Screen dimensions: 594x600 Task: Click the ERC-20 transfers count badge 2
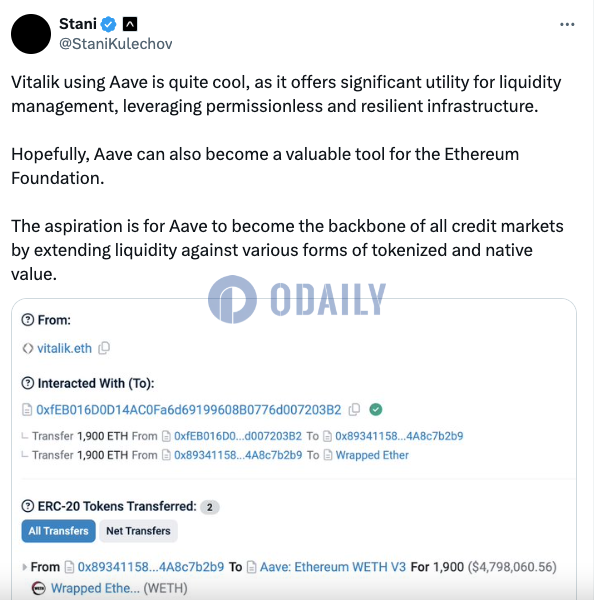click(x=210, y=507)
